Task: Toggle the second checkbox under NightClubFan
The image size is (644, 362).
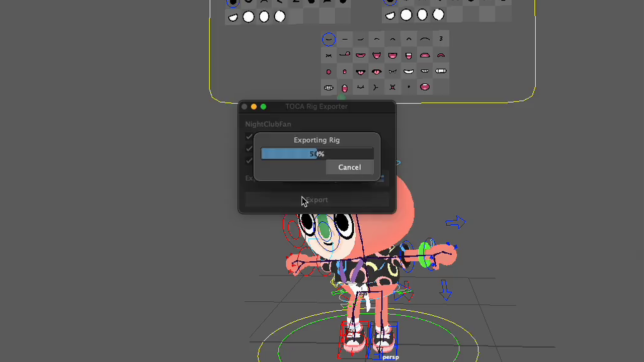Action: [249, 149]
